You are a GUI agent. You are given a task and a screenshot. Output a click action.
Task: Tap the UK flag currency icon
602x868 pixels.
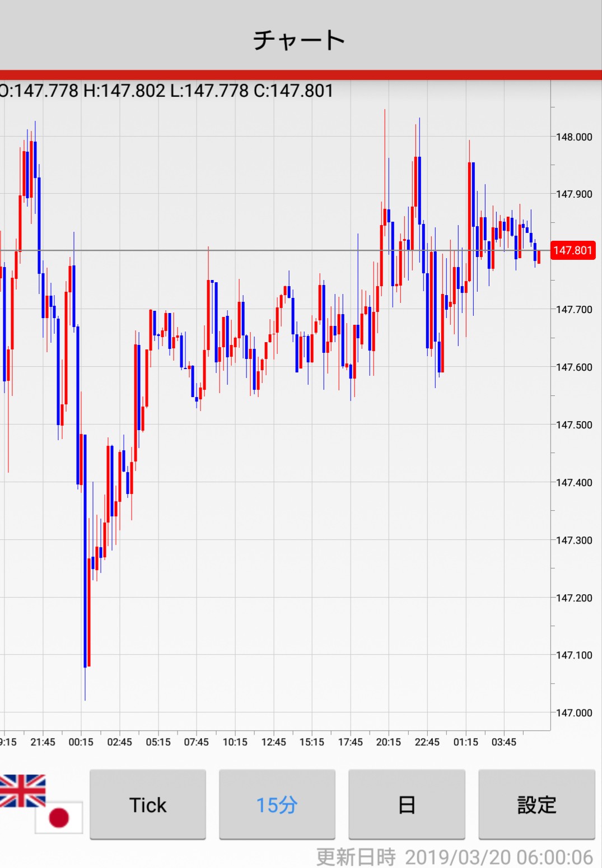21,791
